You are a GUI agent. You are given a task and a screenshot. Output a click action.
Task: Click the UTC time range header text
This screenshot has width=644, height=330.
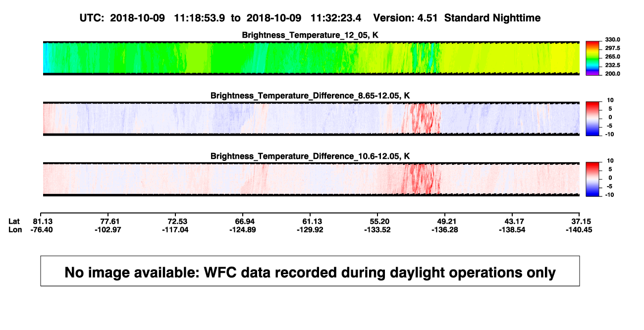click(220, 18)
